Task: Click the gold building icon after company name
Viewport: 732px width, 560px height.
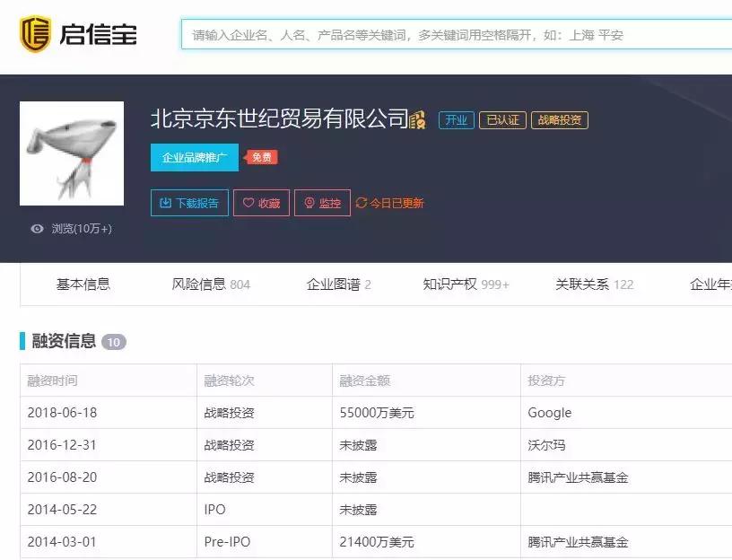Action: [416, 119]
